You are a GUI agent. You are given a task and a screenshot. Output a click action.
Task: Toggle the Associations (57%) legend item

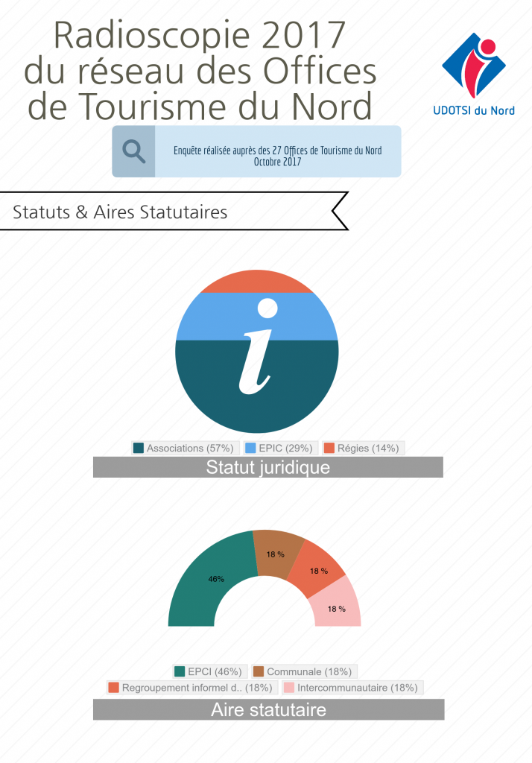click(186, 448)
